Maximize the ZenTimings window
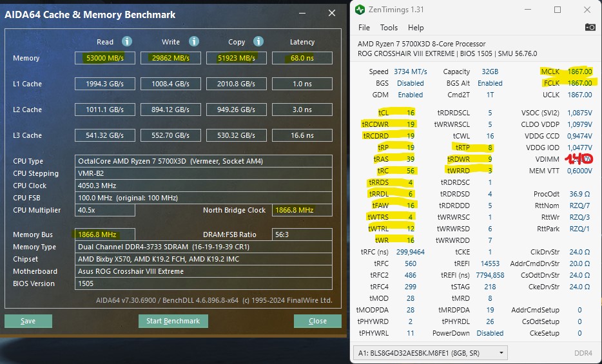 [558, 10]
